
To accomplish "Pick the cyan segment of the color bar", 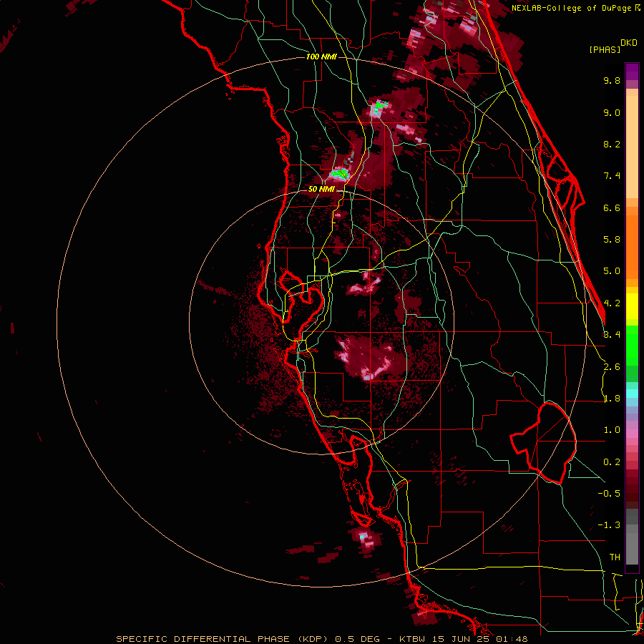I will 632,394.
